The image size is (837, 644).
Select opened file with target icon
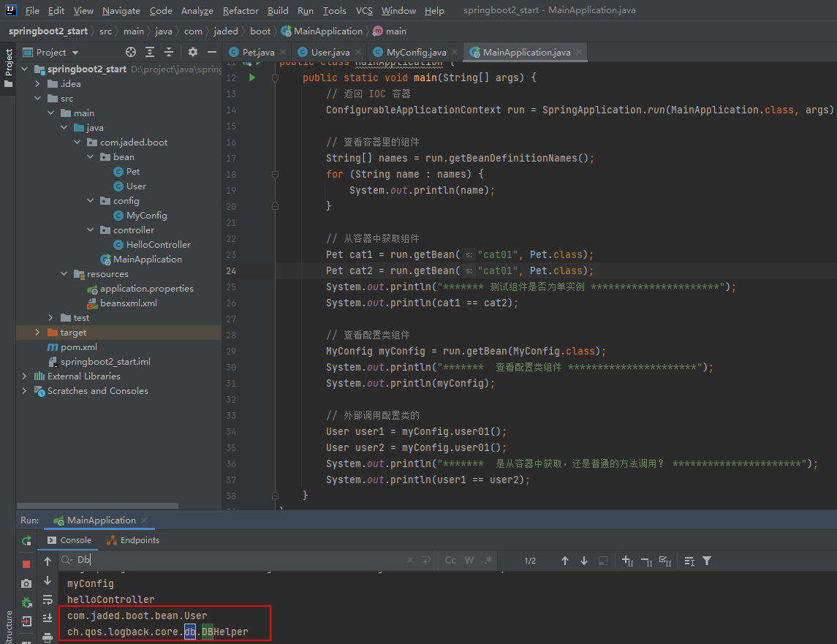click(x=131, y=52)
